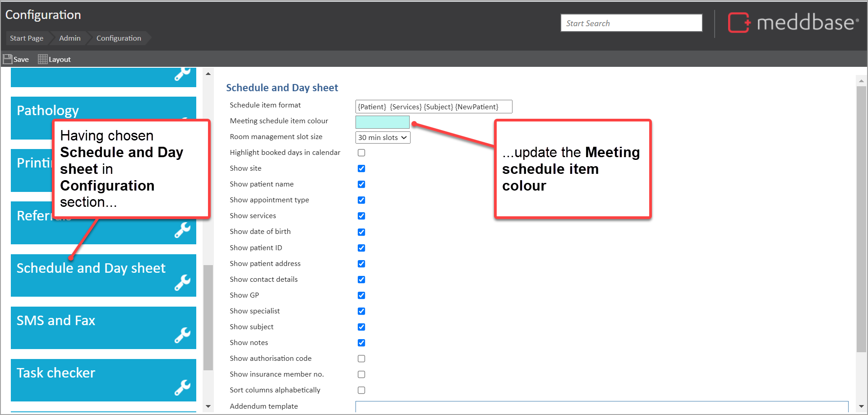
Task: Click the wrench icon on SMS and Fax tile
Action: (x=183, y=335)
